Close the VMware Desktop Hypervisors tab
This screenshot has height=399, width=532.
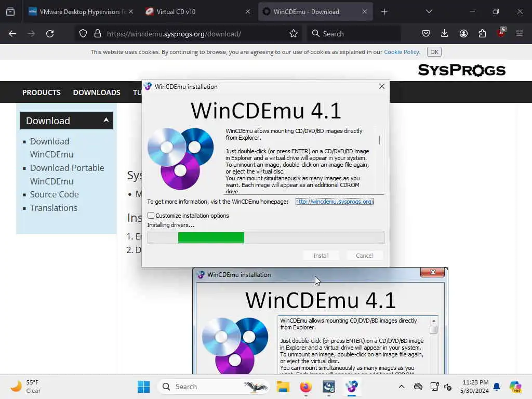pos(131,12)
